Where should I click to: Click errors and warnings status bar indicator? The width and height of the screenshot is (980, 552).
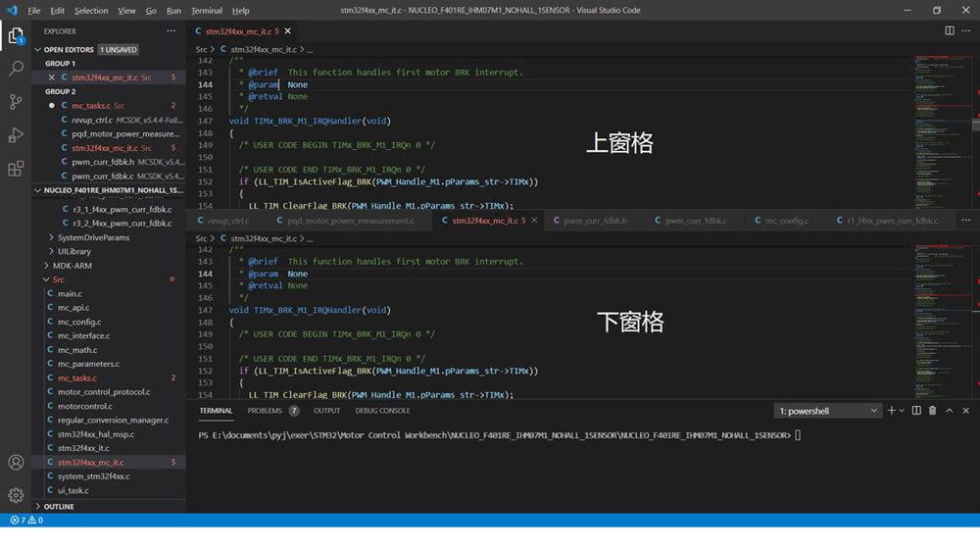click(x=26, y=520)
